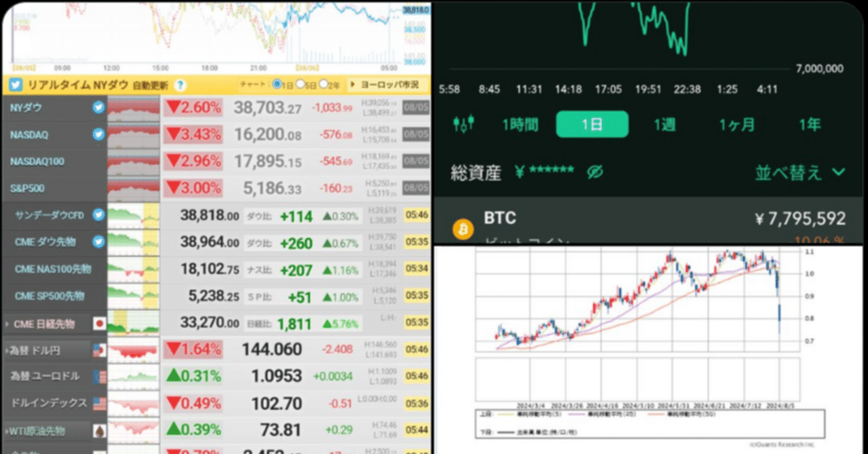The height and width of the screenshot is (454, 868).
Task: Open the blue question mark help icon
Action: click(180, 86)
